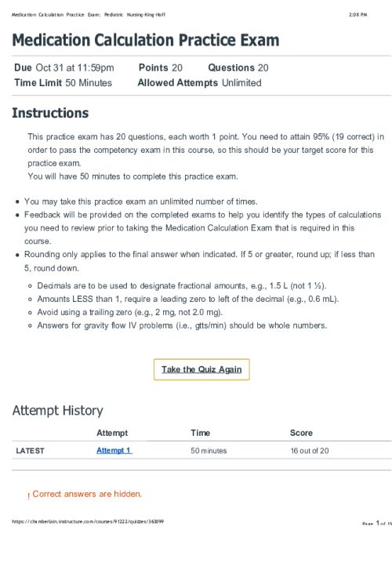The image size is (392, 588).
Task: Click the chamberlain.instructure.com URL in footer
Action: 88,521
